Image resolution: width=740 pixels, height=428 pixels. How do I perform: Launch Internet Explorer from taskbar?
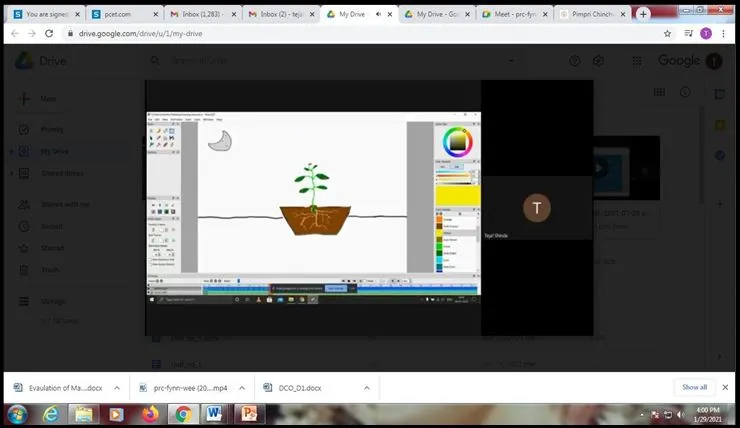pyautogui.click(x=50, y=415)
